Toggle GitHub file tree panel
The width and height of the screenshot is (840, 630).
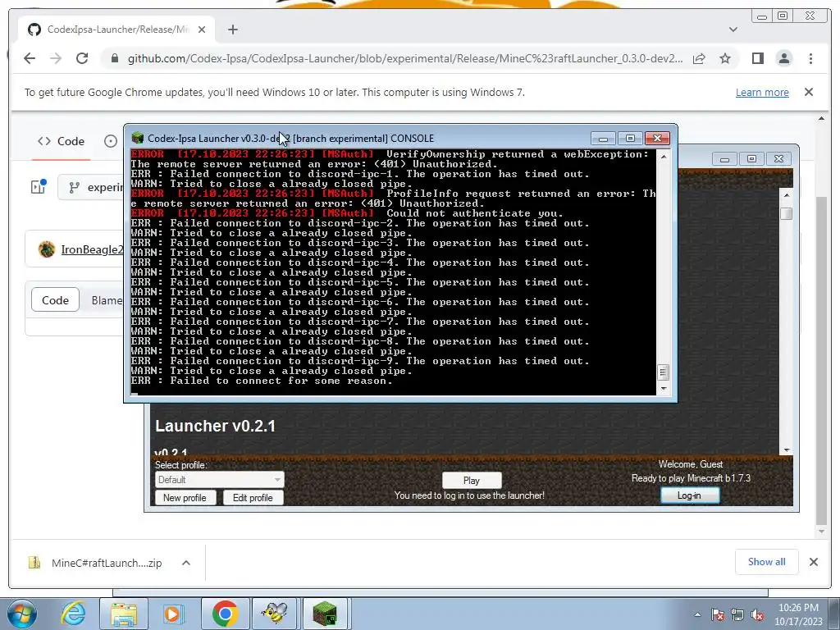coord(38,186)
